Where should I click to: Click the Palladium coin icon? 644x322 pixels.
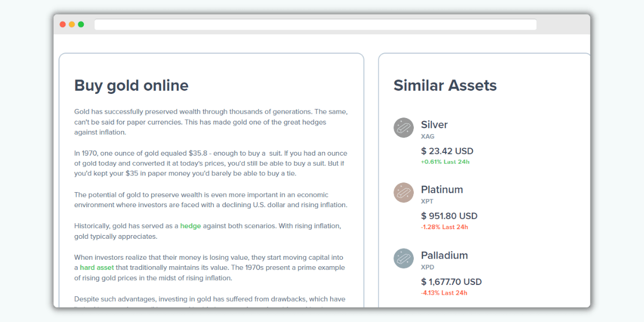click(x=404, y=258)
